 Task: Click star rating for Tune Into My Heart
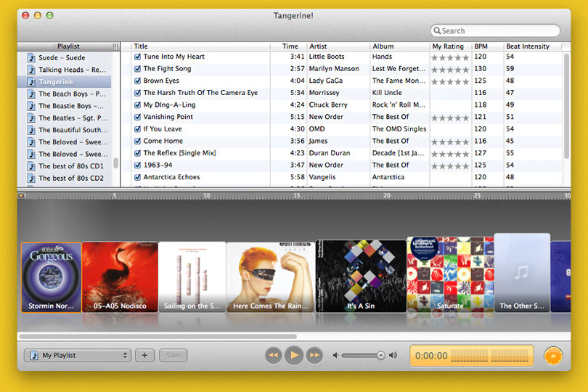point(450,58)
